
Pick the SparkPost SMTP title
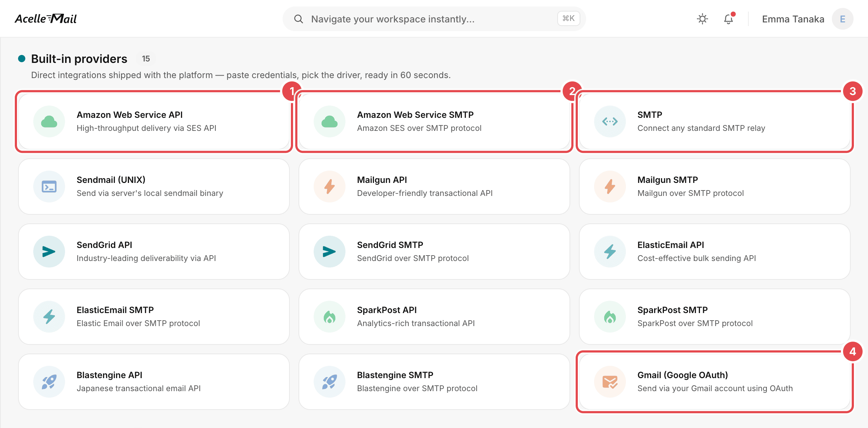(673, 310)
